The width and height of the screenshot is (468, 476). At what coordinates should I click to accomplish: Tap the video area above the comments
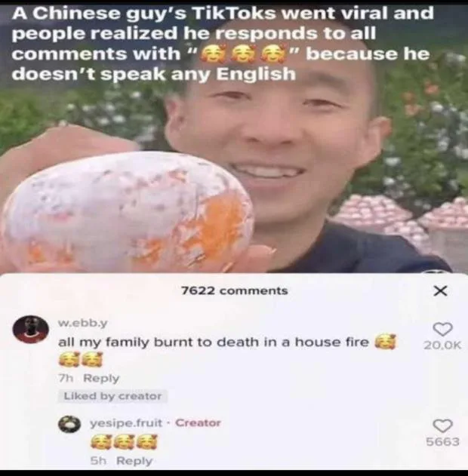click(x=234, y=176)
